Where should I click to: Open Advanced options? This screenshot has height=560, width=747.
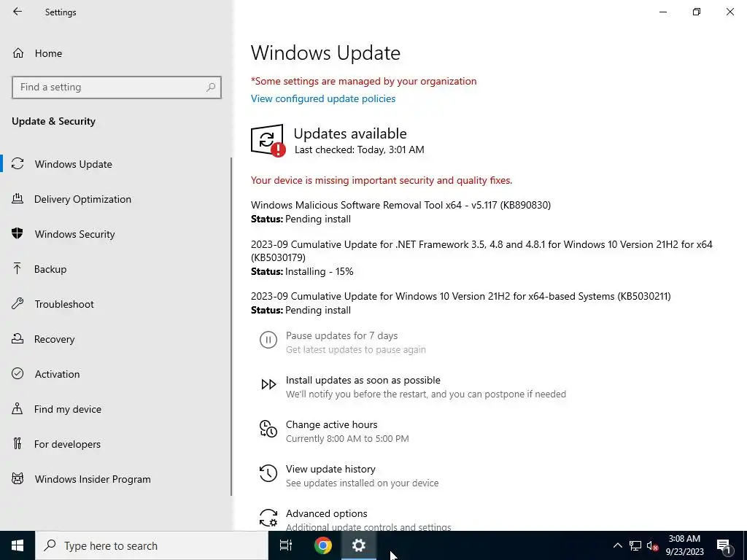coord(326,513)
